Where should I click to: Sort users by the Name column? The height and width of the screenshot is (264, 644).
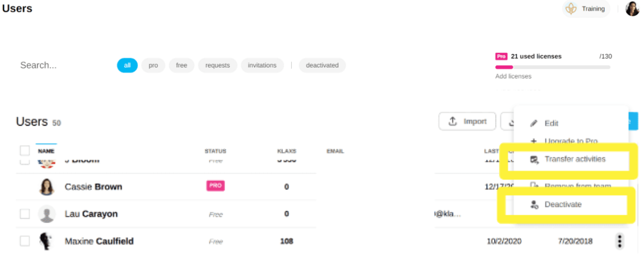click(x=46, y=151)
